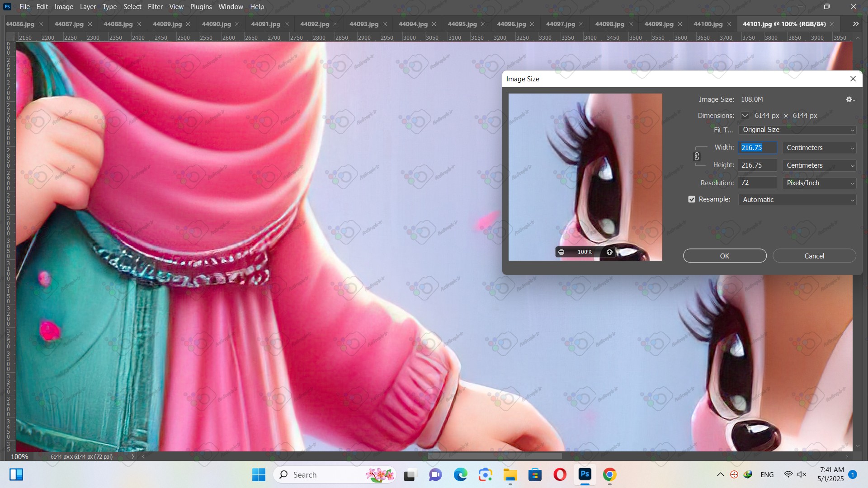Click the Resolution value field
This screenshot has height=488, width=868.
tap(758, 183)
